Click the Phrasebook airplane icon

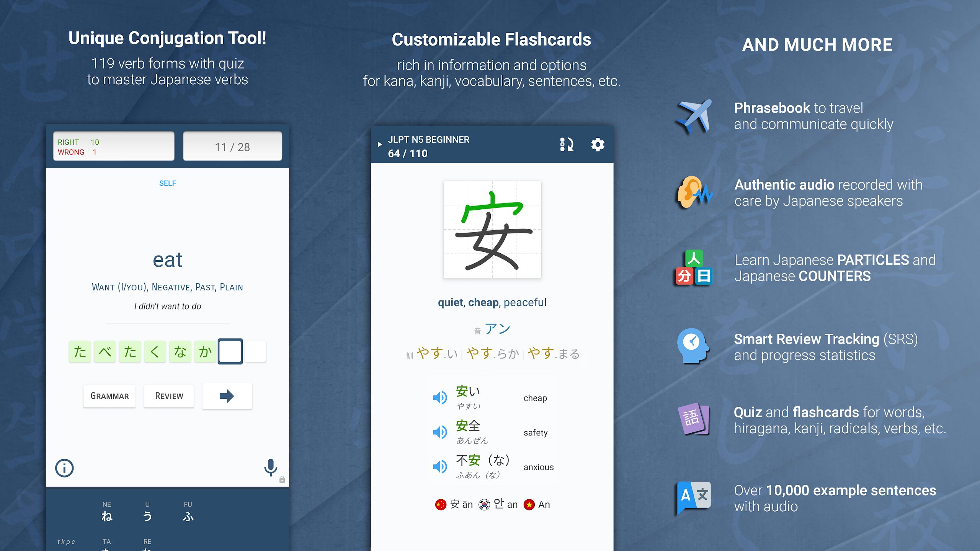click(694, 116)
